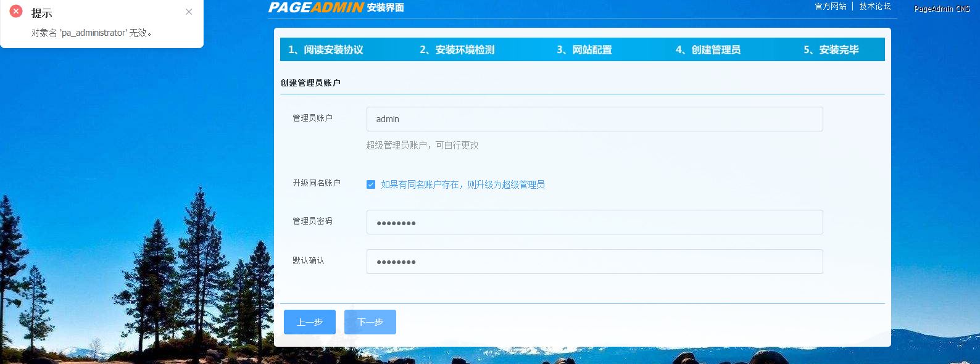Click the 如果有同名账户存在 checkbox label text

point(463,184)
